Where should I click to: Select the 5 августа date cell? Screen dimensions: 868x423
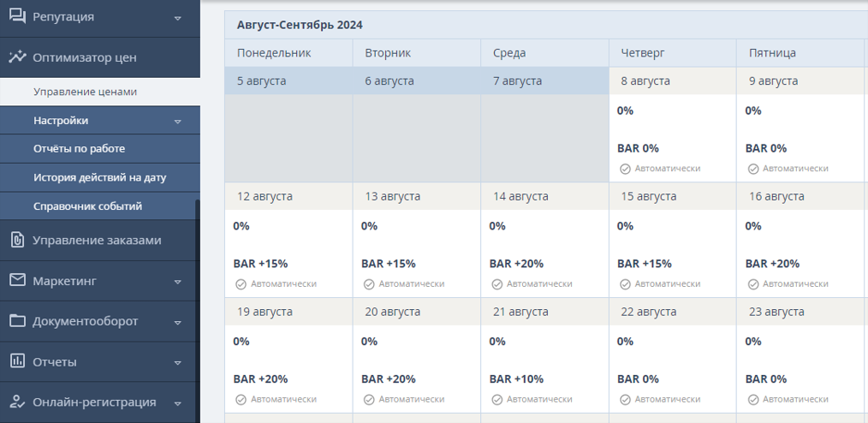(288, 80)
